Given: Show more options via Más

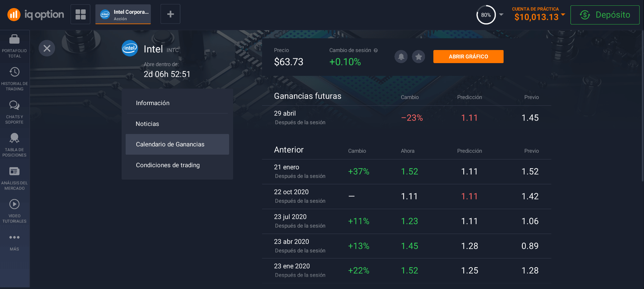Looking at the screenshot, I should pyautogui.click(x=14, y=242).
